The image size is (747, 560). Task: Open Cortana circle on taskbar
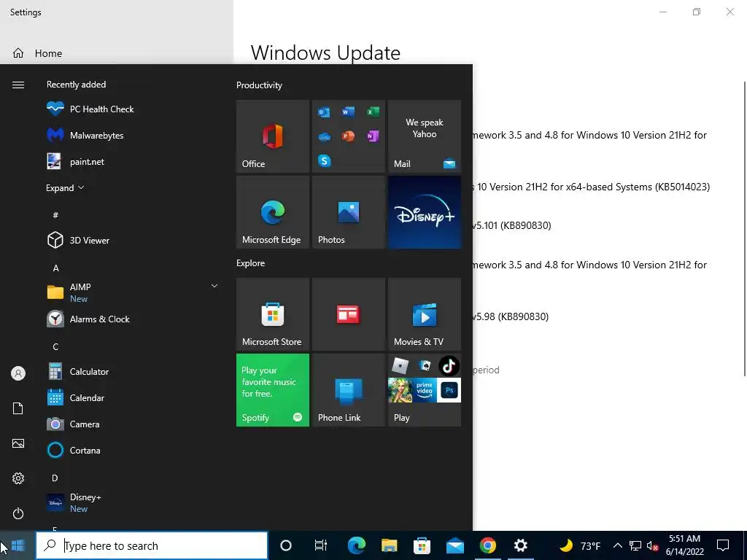(286, 545)
